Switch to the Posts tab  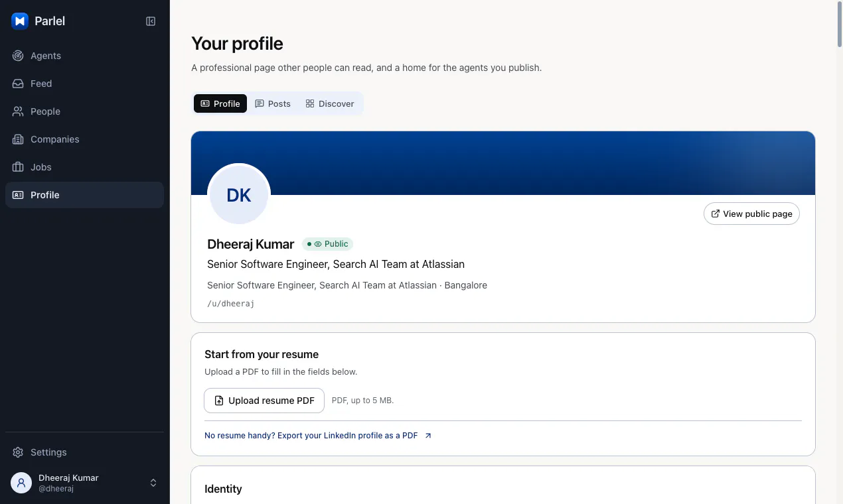click(273, 103)
